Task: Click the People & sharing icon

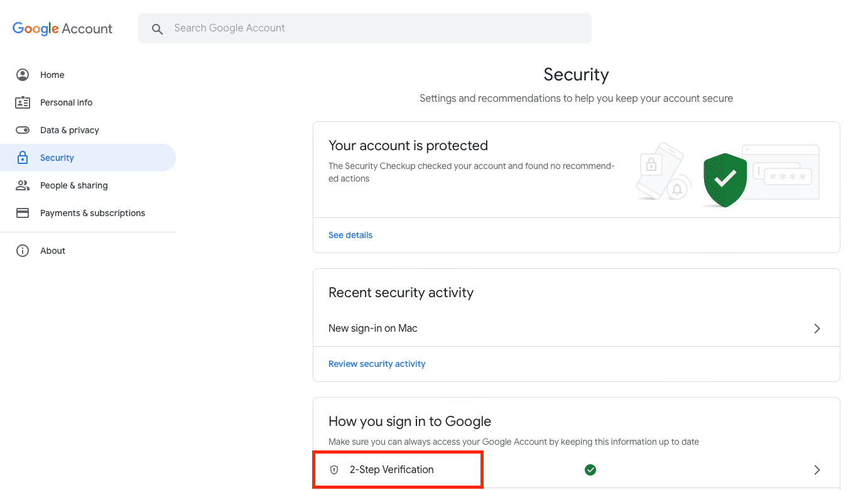Action: (23, 185)
